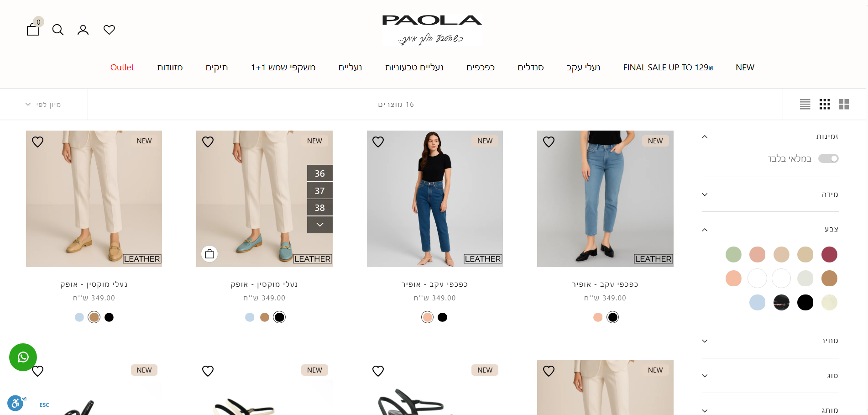Favorite the first blue jeans heels product
The height and width of the screenshot is (415, 868).
tap(549, 142)
